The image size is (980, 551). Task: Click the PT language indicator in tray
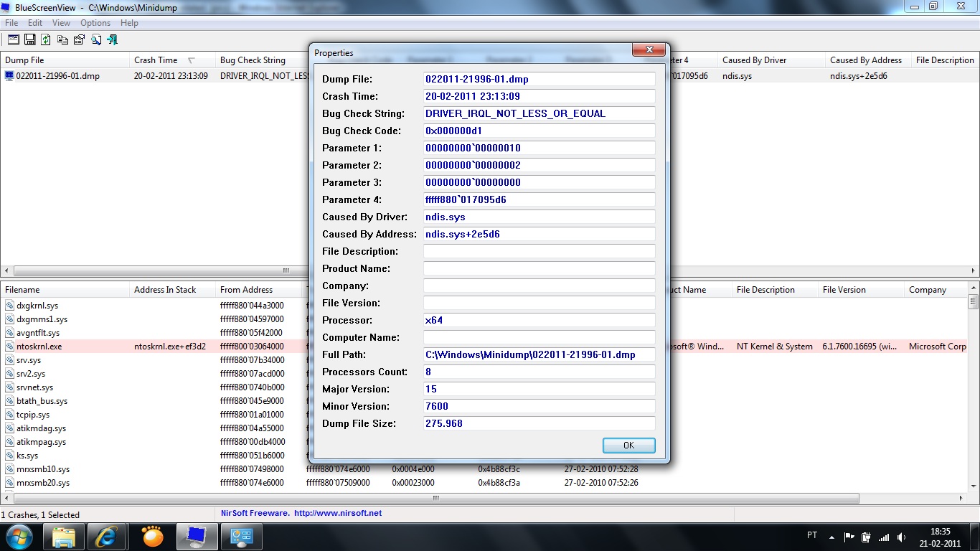(812, 535)
